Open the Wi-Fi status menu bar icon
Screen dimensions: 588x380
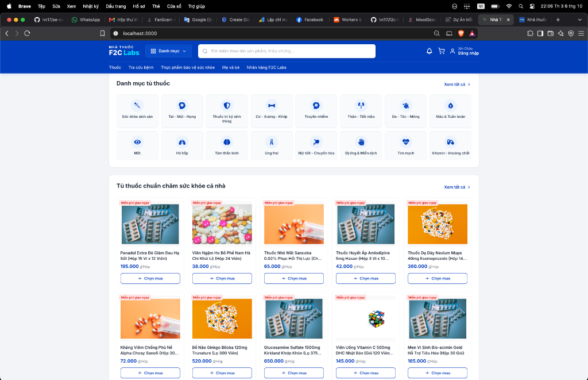509,6
